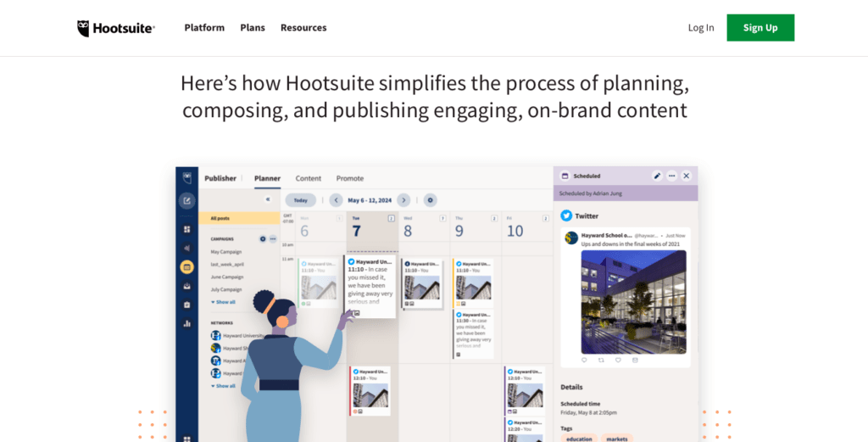
Task: Click the Publisher heading
Action: pyautogui.click(x=220, y=178)
